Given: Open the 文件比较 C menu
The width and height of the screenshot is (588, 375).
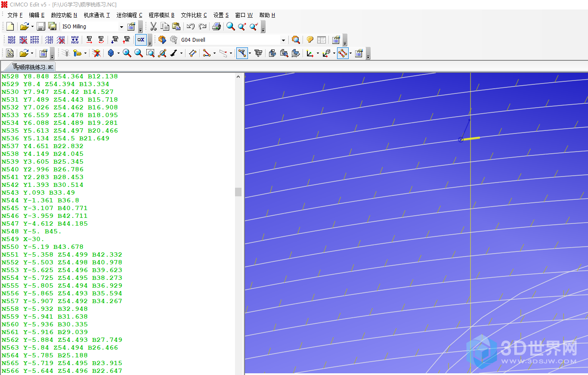Looking at the screenshot, I should point(194,15).
